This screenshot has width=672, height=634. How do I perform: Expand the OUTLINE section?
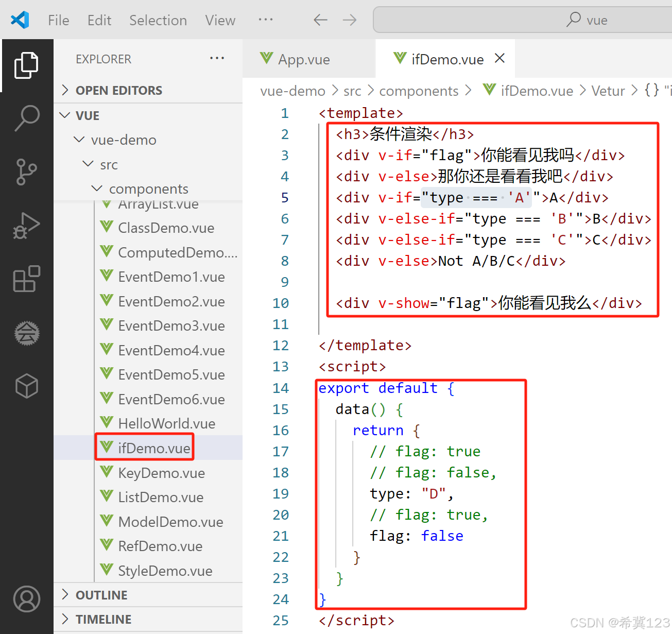pyautogui.click(x=148, y=595)
